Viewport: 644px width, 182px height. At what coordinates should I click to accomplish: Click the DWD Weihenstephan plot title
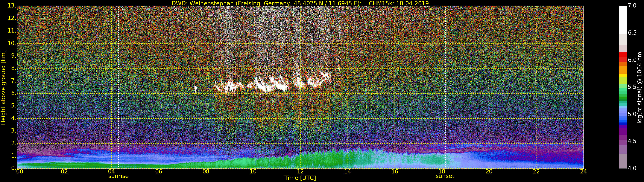300,3
